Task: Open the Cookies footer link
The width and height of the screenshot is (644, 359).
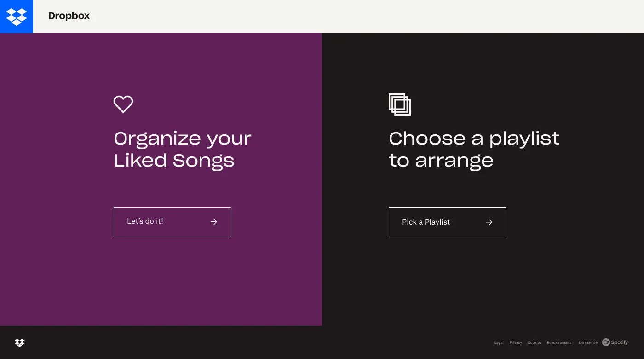Action: click(x=534, y=343)
